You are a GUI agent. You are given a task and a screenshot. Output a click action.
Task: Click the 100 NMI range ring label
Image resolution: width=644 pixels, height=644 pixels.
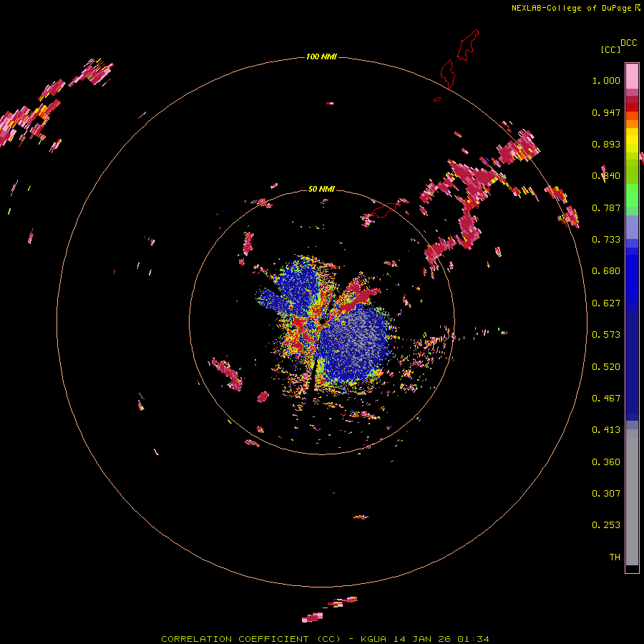point(321,57)
